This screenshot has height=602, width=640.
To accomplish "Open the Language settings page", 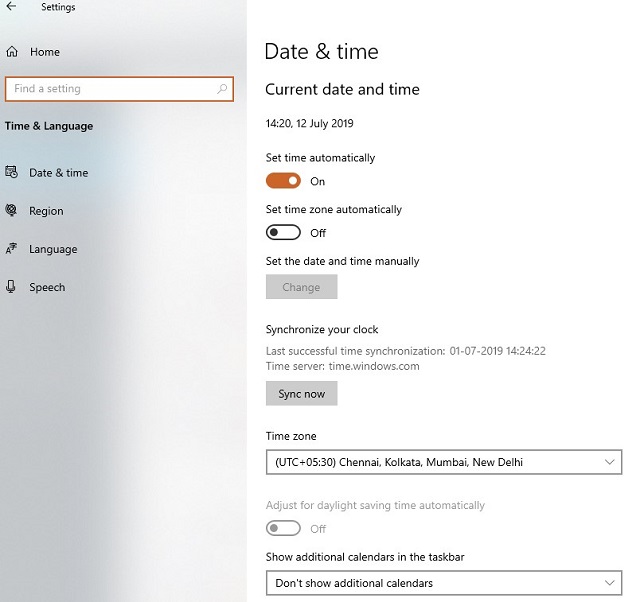I will coord(53,249).
